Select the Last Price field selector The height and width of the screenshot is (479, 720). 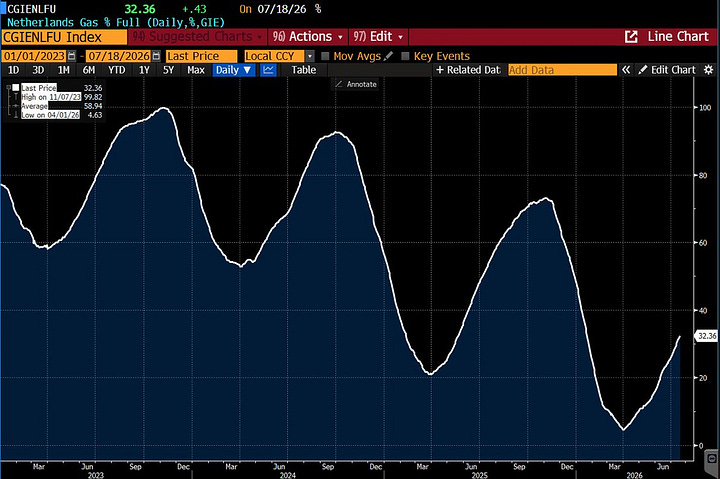click(x=202, y=56)
